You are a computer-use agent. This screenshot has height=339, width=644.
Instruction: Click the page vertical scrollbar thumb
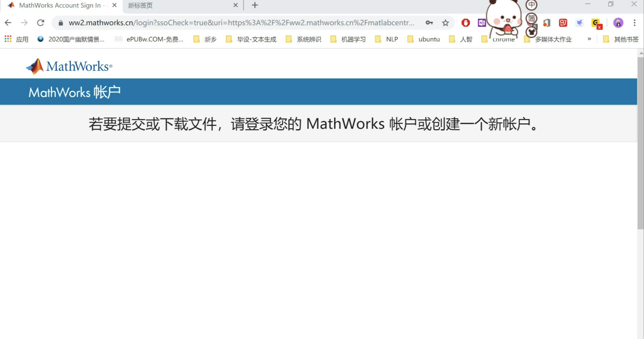(641, 143)
